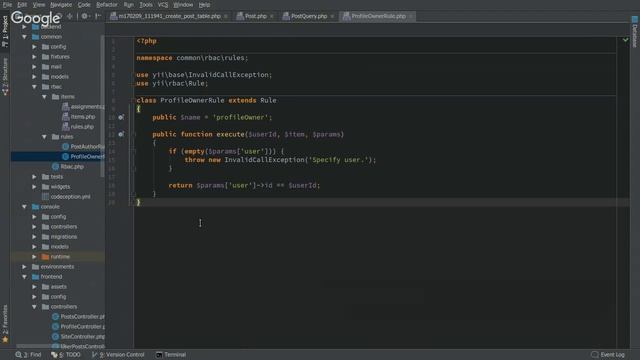Click the orange runtime folder icon
640x360 pixels.
pyautogui.click(x=45, y=257)
